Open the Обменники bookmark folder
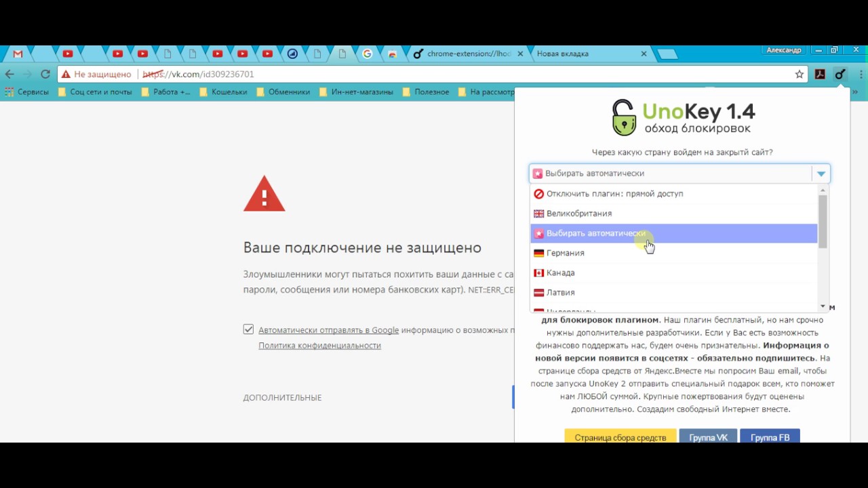 tap(283, 91)
